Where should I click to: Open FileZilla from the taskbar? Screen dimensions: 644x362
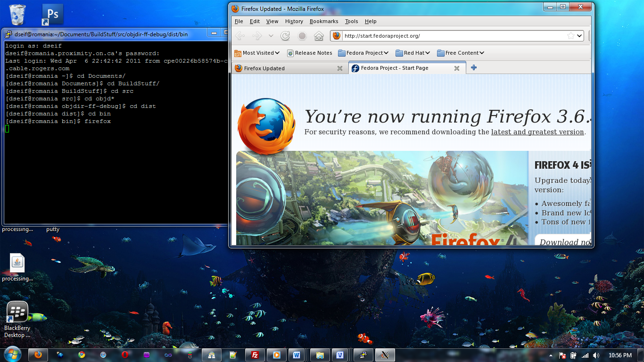tap(255, 355)
